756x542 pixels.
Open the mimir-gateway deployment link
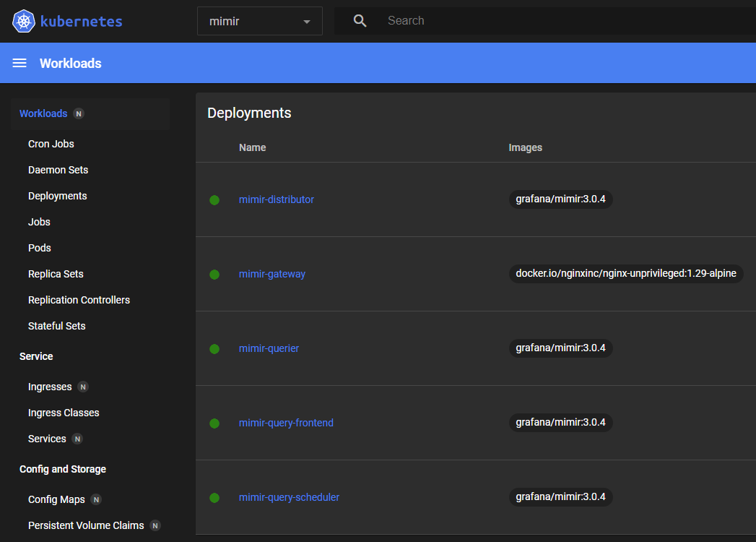[272, 274]
